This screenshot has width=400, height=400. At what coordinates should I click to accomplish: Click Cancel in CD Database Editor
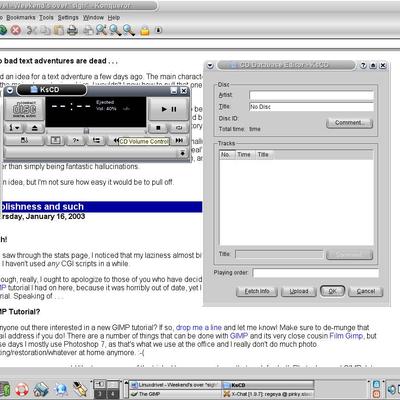coord(366,291)
